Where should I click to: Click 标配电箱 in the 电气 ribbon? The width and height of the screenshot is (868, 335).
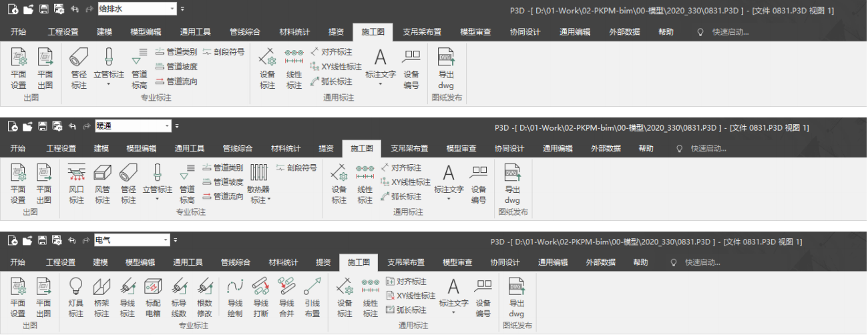tap(153, 298)
